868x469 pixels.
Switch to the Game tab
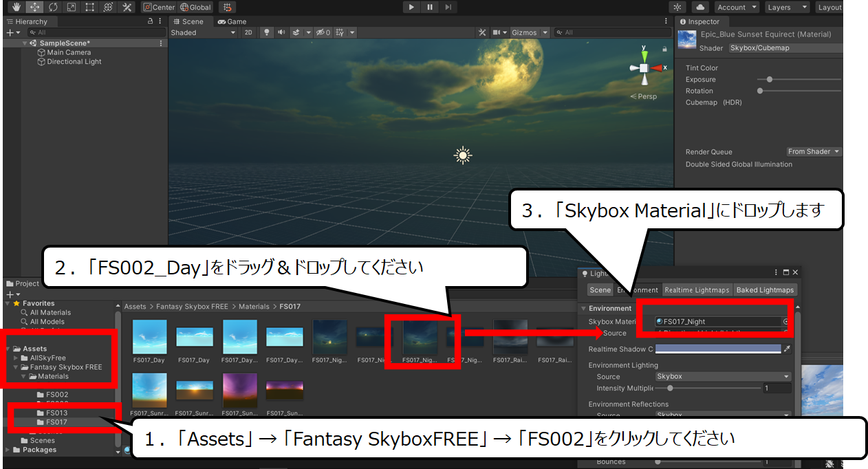click(x=232, y=21)
